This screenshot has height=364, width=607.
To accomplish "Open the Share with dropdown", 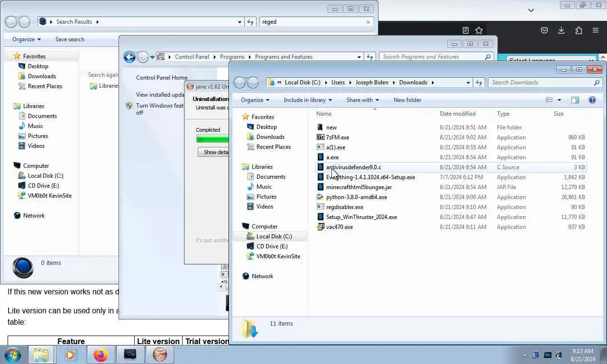I will tap(363, 100).
